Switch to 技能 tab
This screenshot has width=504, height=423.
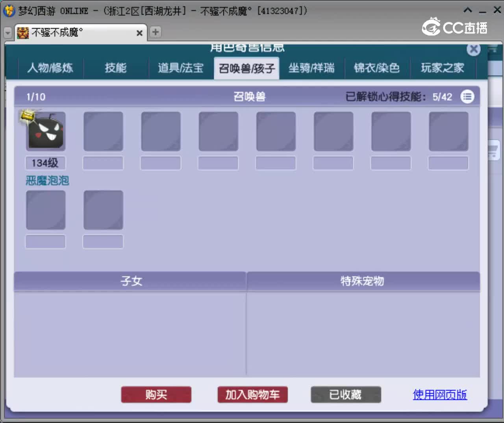click(115, 68)
